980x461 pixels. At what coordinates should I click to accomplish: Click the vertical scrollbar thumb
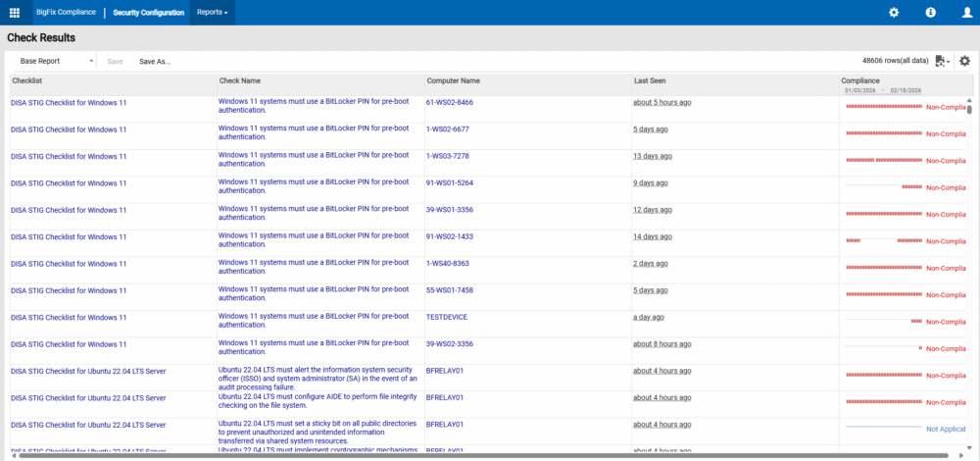(x=969, y=110)
